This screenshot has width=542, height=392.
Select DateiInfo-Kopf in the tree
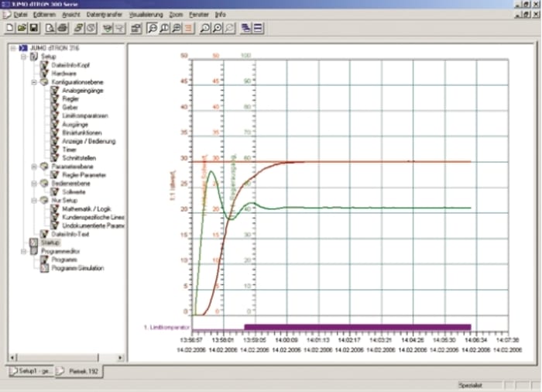pyautogui.click(x=70, y=65)
